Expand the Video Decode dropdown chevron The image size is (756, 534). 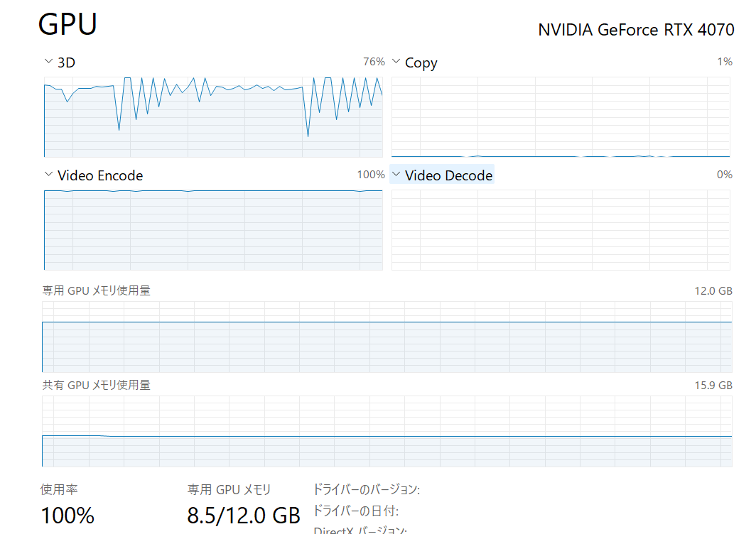coord(396,175)
